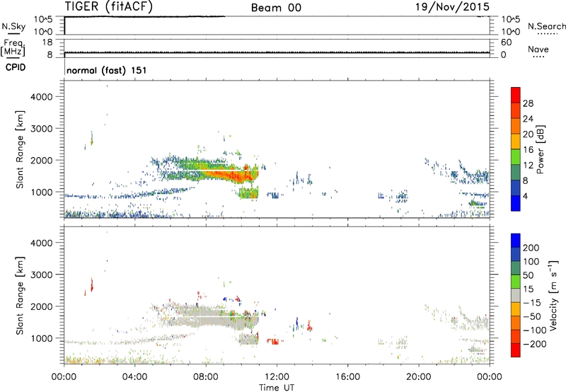Pick the 4–8 dB dark blue power segment
The image size is (566, 392).
[516, 188]
